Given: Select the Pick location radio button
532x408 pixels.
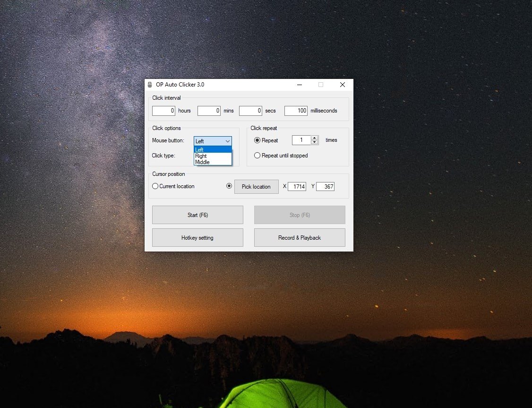Looking at the screenshot, I should point(229,186).
